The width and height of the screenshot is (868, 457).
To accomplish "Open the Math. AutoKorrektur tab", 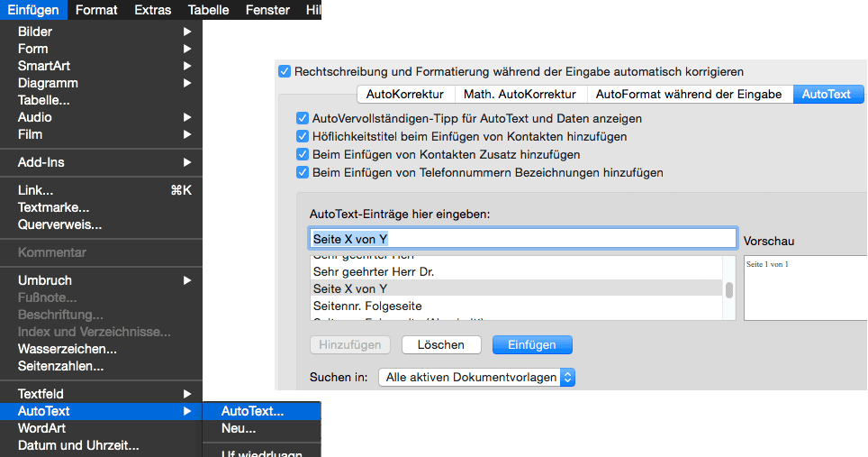I will coord(520,94).
